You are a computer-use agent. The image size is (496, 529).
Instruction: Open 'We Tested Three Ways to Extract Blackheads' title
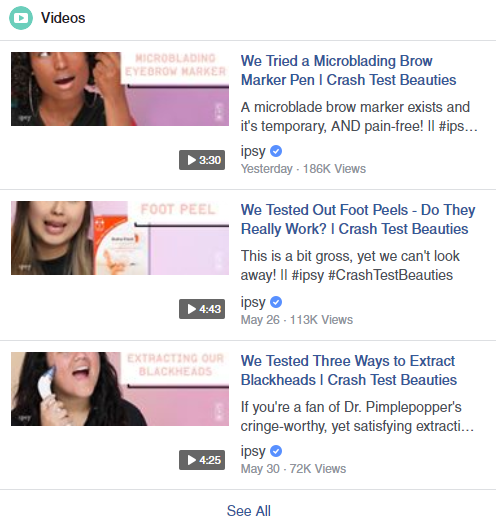click(349, 370)
